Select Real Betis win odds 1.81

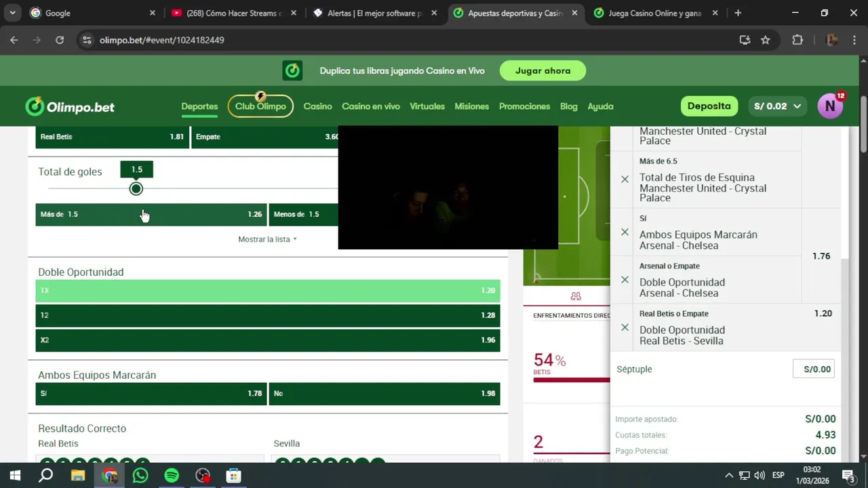pos(112,137)
